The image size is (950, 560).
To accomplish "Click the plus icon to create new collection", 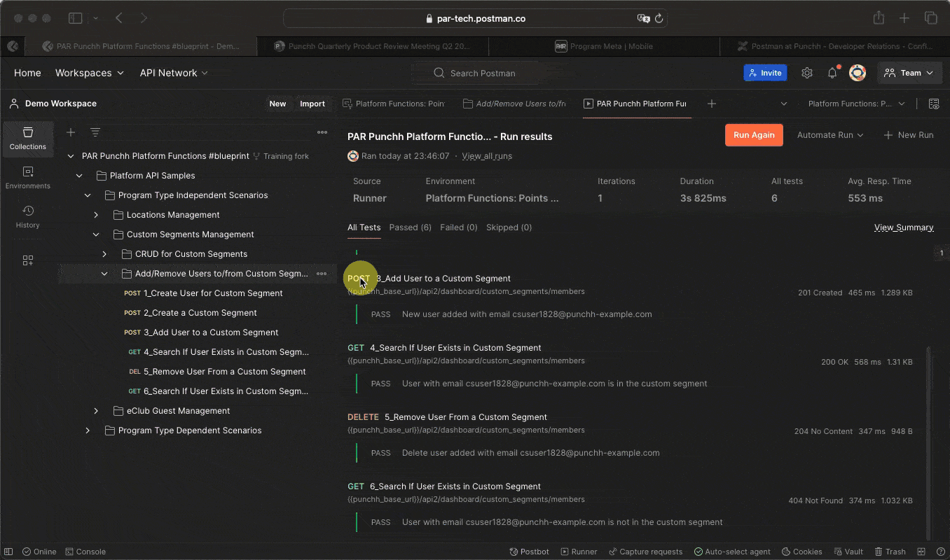I will coord(71,132).
